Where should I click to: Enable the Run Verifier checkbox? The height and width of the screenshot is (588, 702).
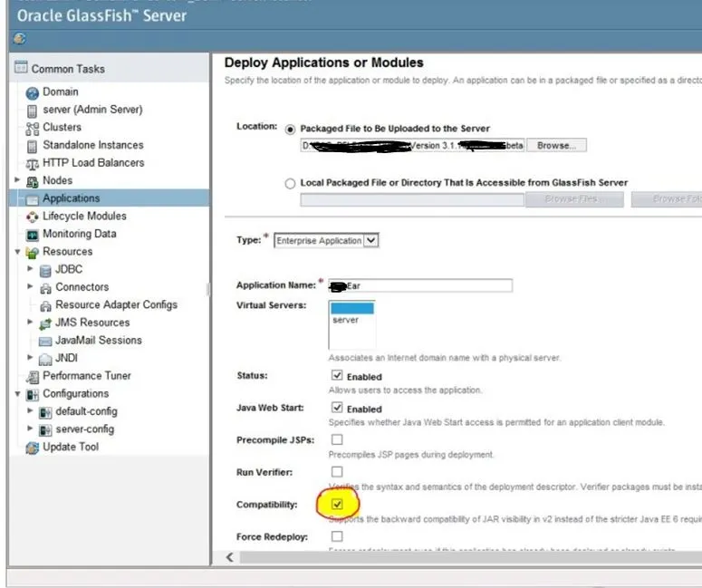pos(337,472)
